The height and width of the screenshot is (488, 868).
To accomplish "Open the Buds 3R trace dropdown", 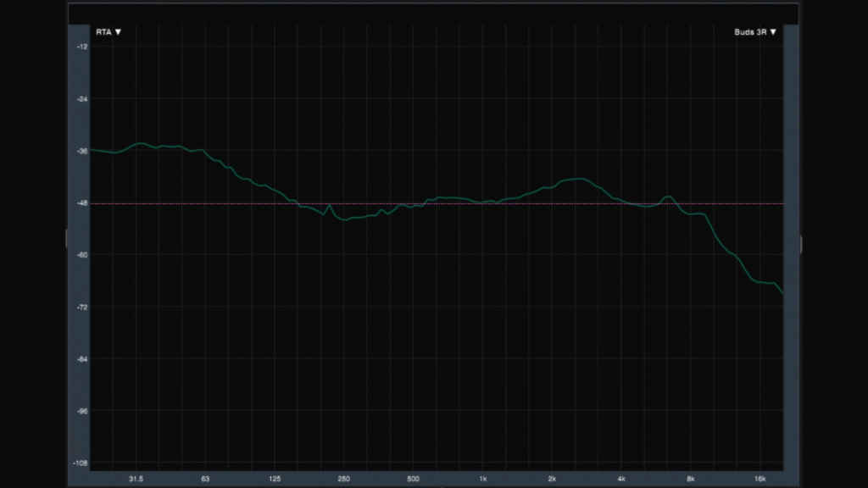I will pyautogui.click(x=754, y=32).
